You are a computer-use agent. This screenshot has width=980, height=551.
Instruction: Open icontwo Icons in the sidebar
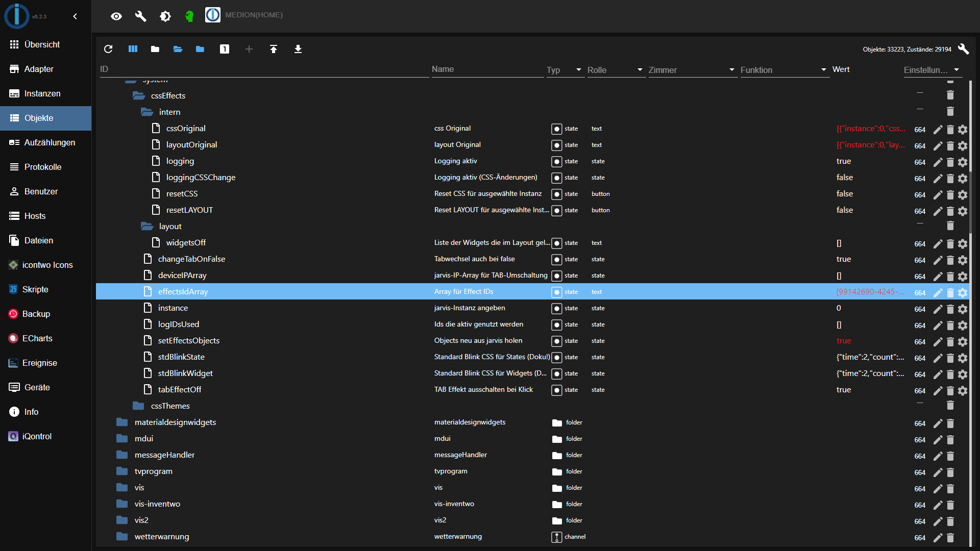46,265
